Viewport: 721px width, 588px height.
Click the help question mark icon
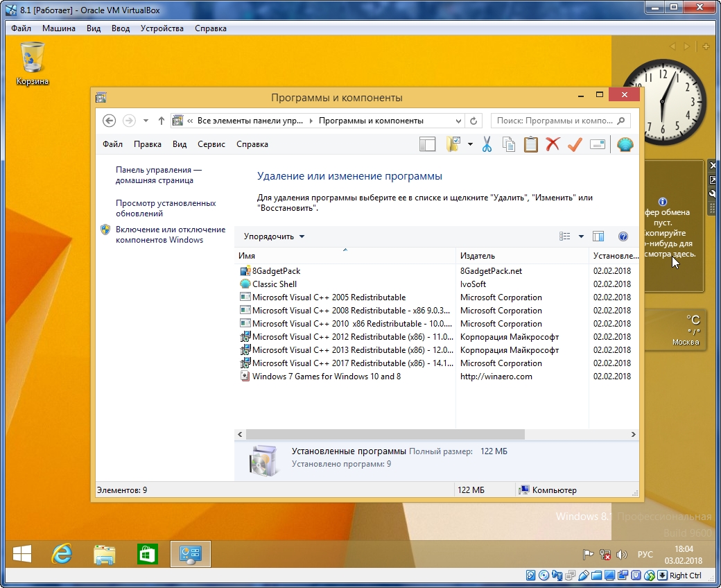click(623, 236)
